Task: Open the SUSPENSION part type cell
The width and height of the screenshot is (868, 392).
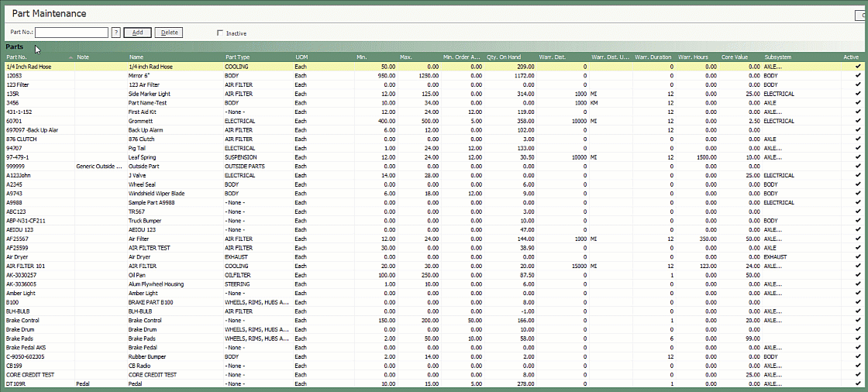Action: tap(240, 157)
